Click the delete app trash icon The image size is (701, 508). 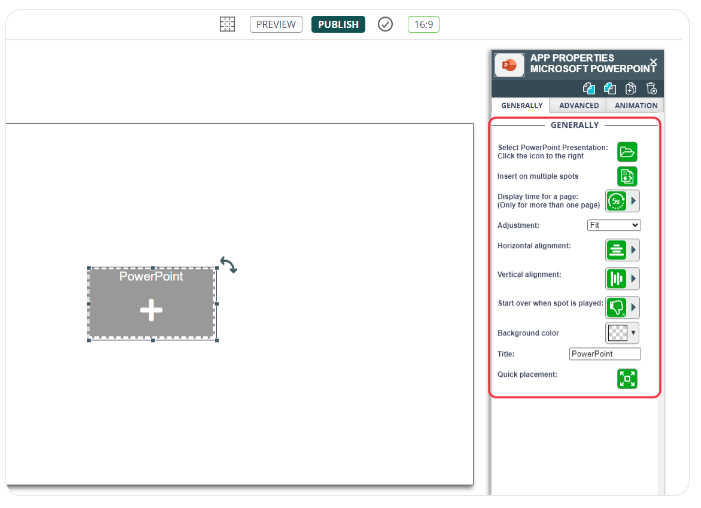pos(651,89)
